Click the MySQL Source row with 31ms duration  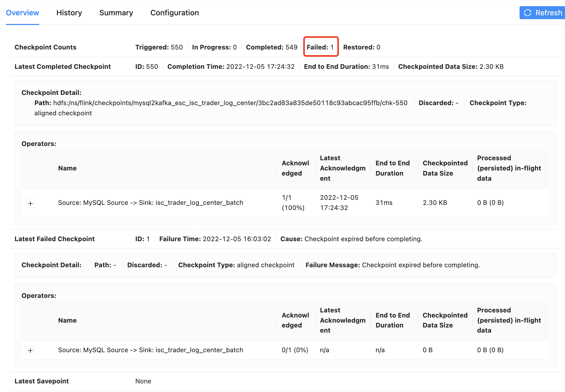pos(151,202)
